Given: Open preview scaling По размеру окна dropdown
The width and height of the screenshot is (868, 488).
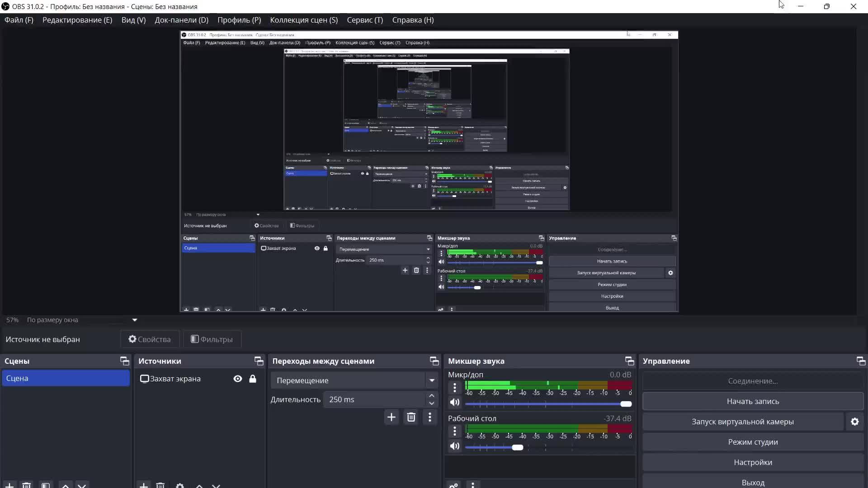Looking at the screenshot, I should (x=134, y=320).
